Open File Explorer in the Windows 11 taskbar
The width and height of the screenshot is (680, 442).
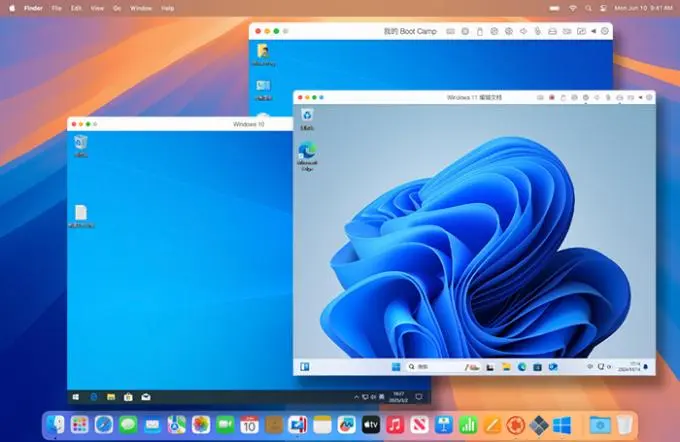[x=506, y=367]
